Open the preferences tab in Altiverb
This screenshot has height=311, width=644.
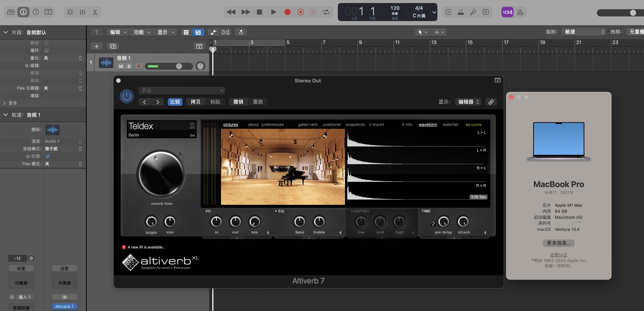coord(272,125)
